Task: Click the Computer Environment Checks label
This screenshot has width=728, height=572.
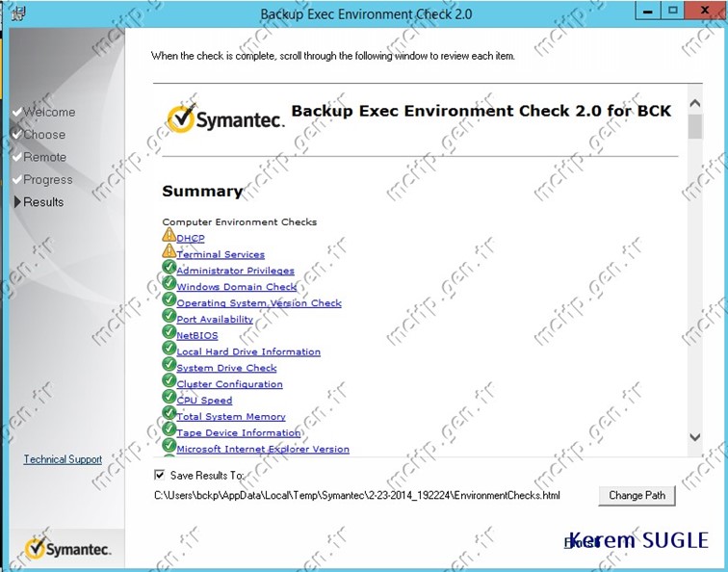Action: (239, 222)
